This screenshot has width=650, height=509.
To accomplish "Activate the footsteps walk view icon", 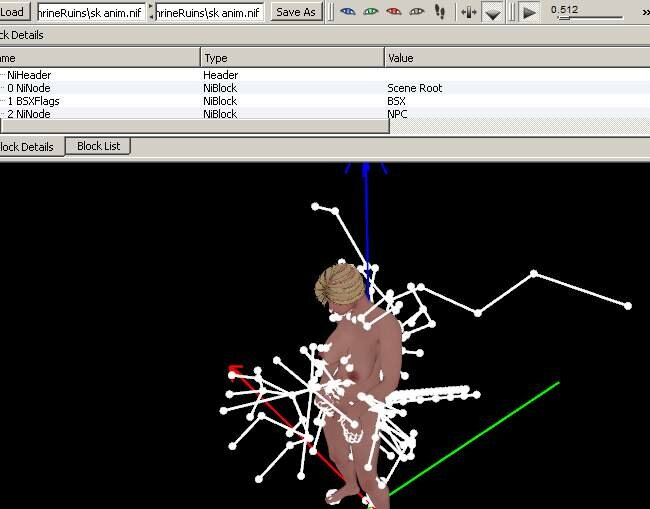I will [439, 12].
